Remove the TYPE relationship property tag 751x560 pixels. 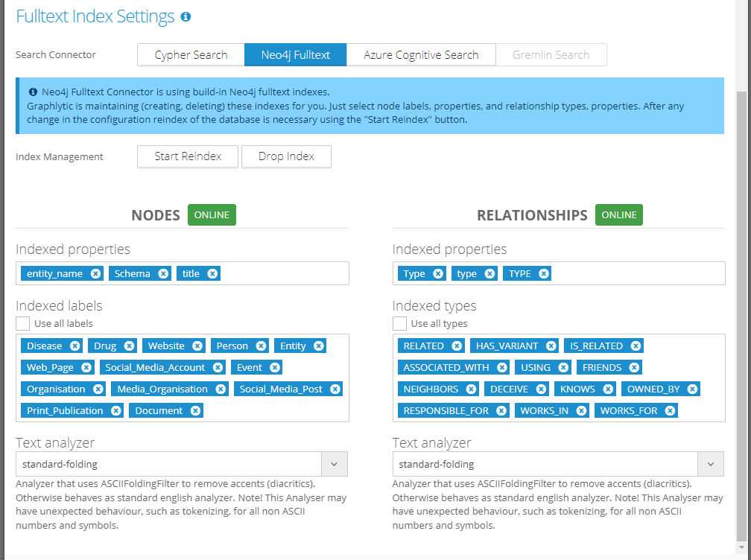click(544, 273)
